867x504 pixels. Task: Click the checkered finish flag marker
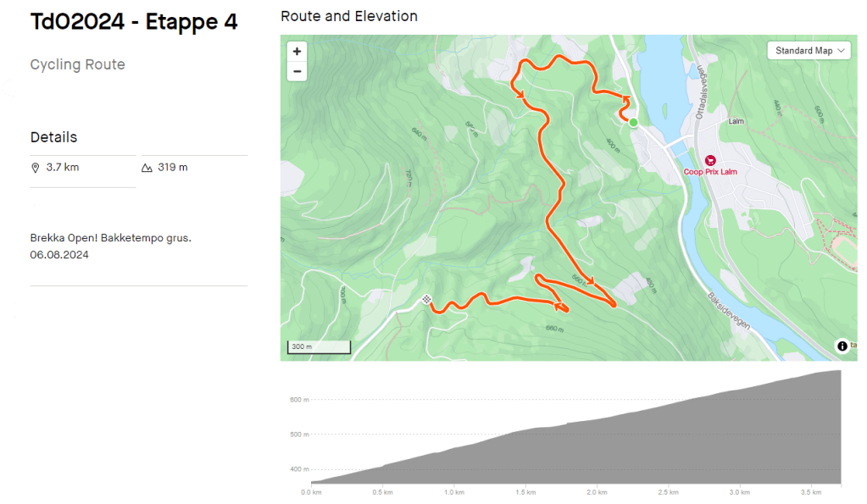pos(426,300)
